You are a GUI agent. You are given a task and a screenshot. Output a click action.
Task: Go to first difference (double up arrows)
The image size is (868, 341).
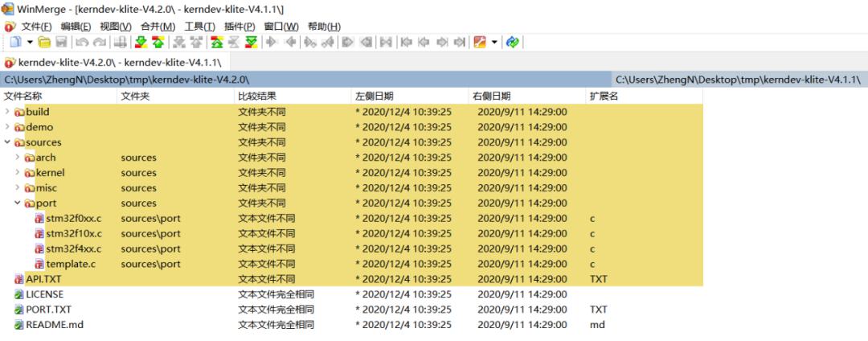[x=216, y=42]
